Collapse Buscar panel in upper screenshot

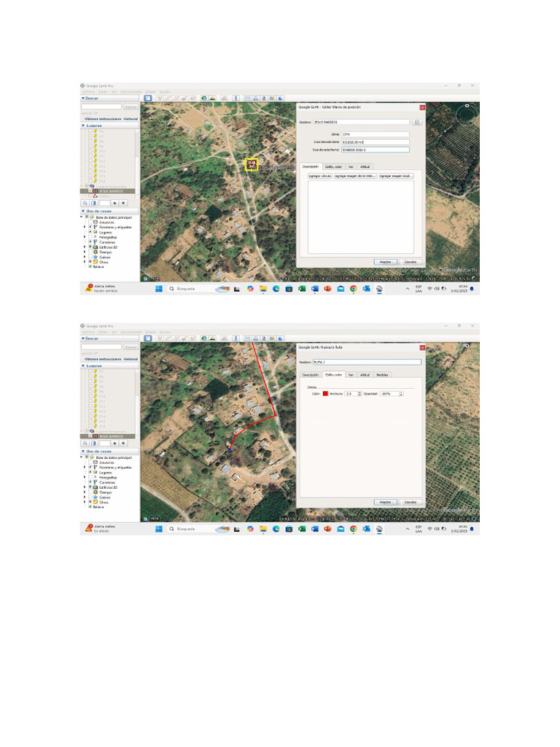(x=83, y=98)
